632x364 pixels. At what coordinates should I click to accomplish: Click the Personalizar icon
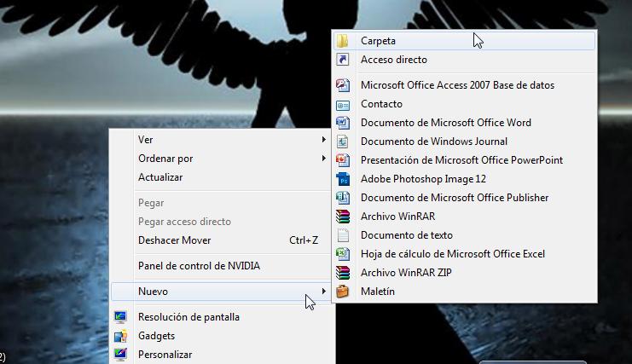pos(120,355)
